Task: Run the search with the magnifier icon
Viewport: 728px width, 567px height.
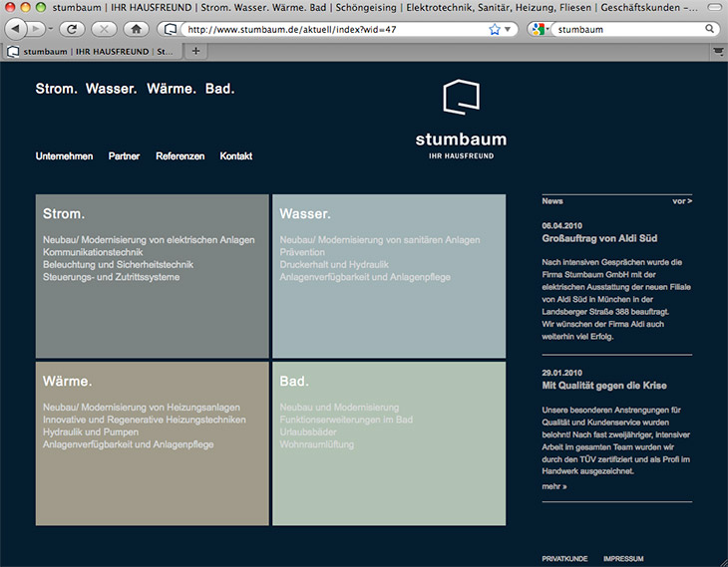Action: 709,29
